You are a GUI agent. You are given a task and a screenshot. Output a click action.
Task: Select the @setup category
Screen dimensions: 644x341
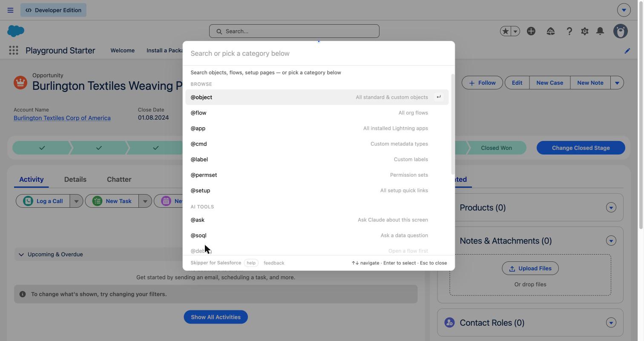[x=317, y=190]
